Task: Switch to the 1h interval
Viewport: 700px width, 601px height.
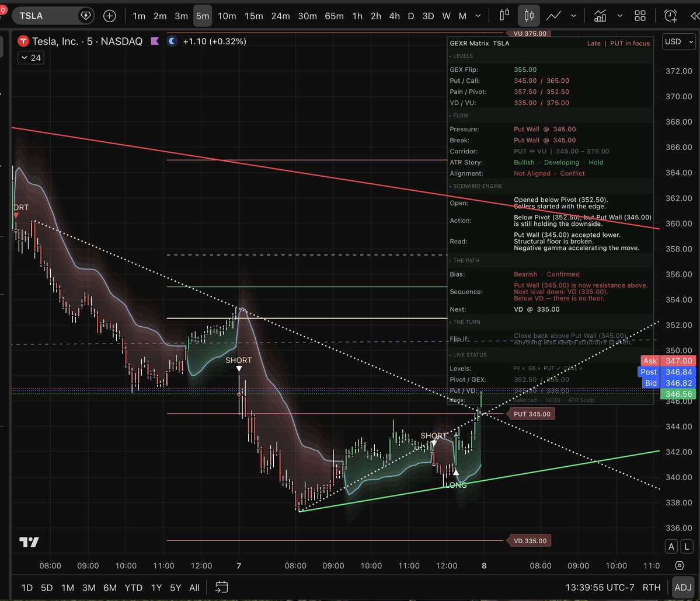Action: (357, 16)
